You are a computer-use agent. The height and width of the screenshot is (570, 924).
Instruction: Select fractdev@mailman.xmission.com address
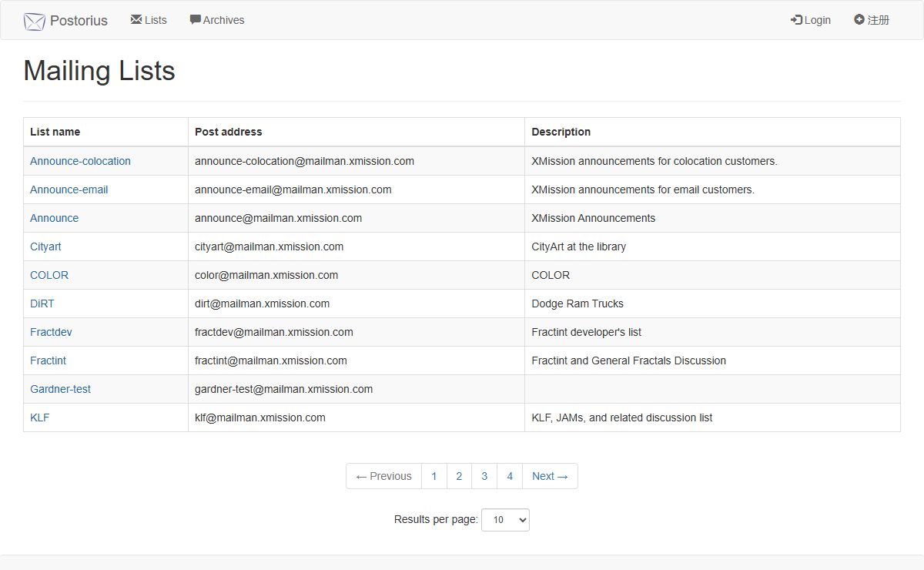[273, 332]
